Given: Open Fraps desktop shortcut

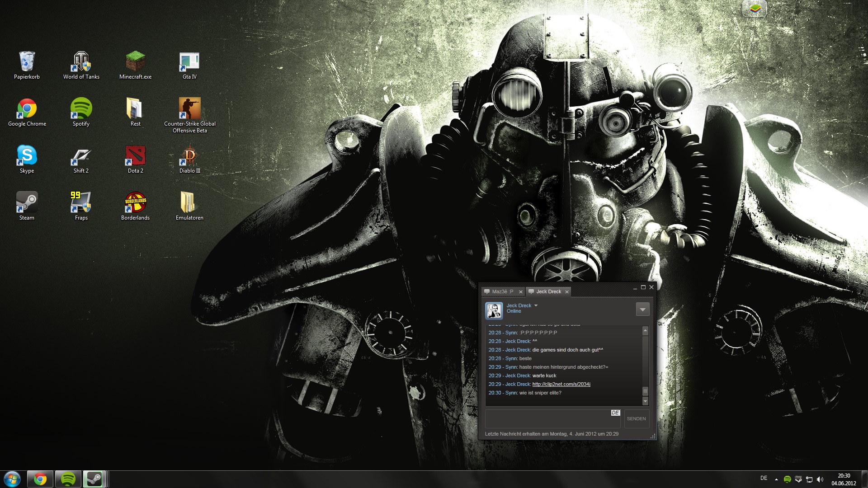Looking at the screenshot, I should point(81,203).
